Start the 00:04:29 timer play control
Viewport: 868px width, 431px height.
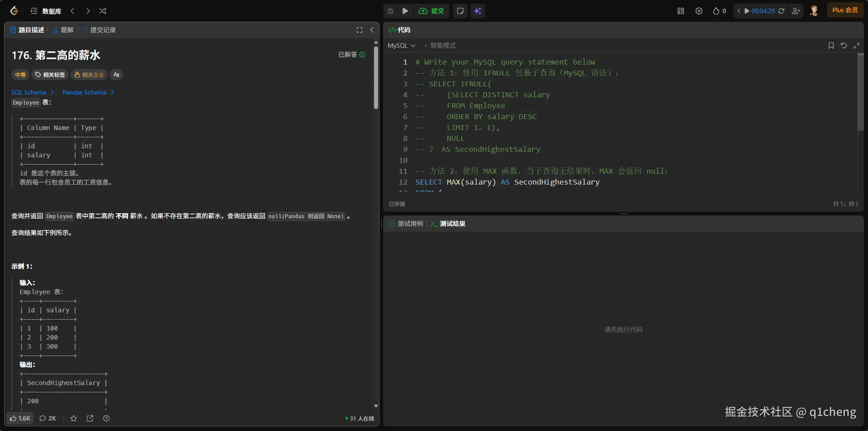747,11
